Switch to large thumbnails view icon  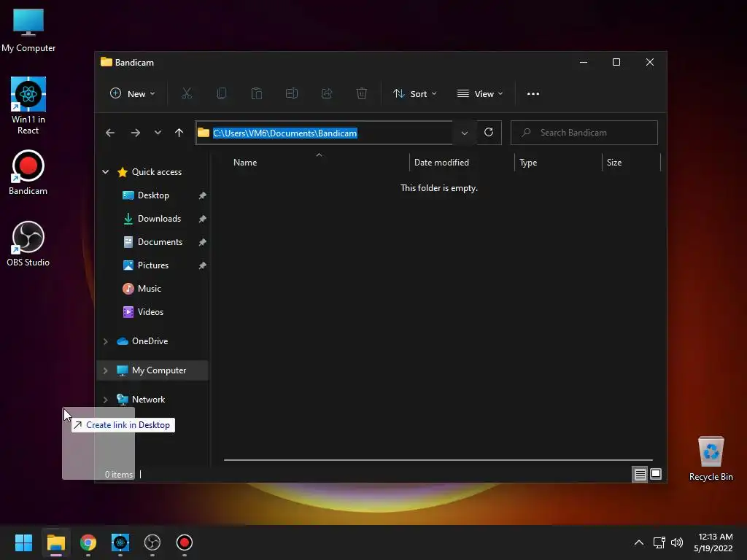pyautogui.click(x=656, y=474)
